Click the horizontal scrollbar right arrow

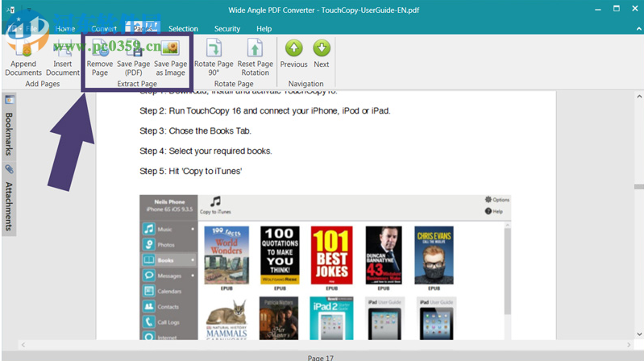(x=629, y=345)
